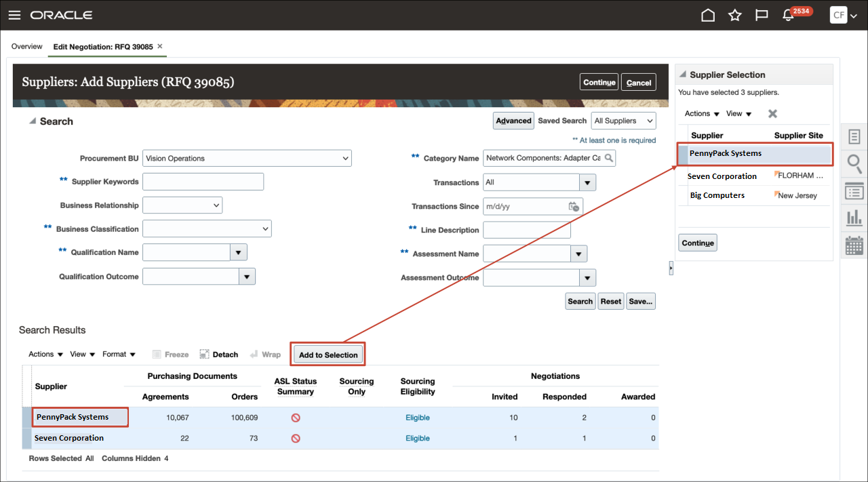Open Search Results Actions menu

45,354
